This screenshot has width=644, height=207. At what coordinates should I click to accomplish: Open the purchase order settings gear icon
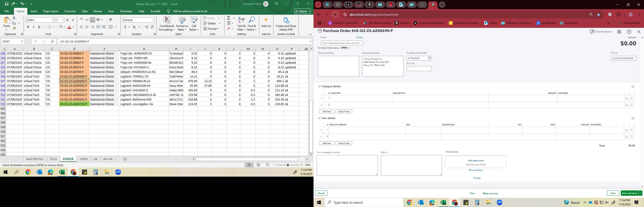point(619,32)
